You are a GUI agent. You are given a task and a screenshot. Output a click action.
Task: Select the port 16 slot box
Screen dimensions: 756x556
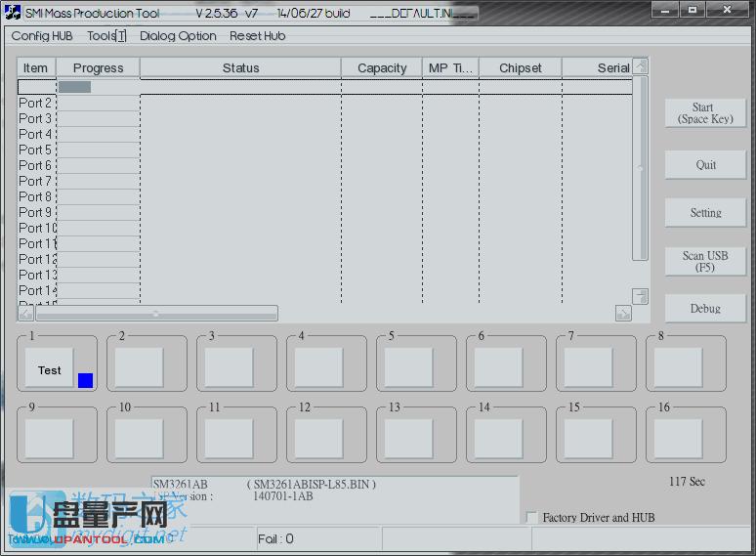(x=678, y=438)
